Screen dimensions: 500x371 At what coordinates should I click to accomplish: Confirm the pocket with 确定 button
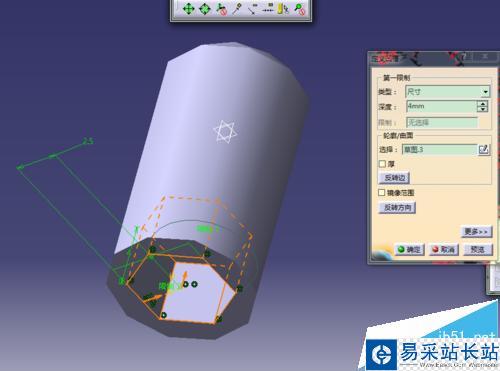pyautogui.click(x=410, y=249)
